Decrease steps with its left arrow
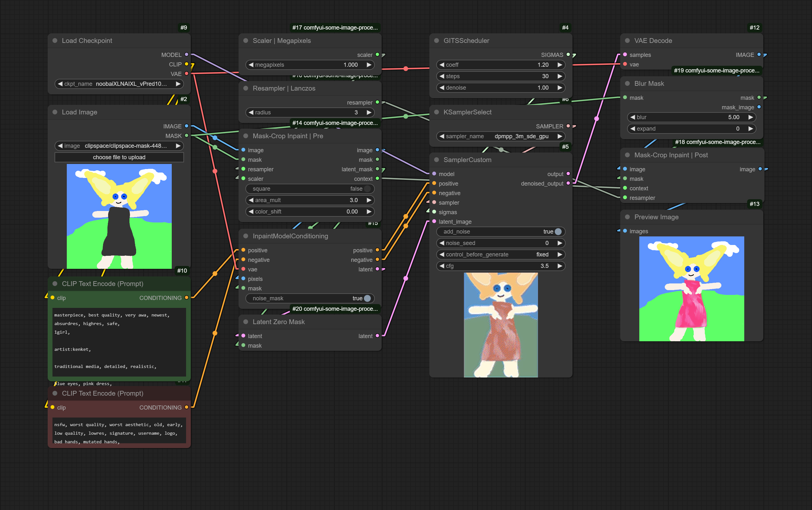Viewport: 812px width, 510px height. point(442,76)
